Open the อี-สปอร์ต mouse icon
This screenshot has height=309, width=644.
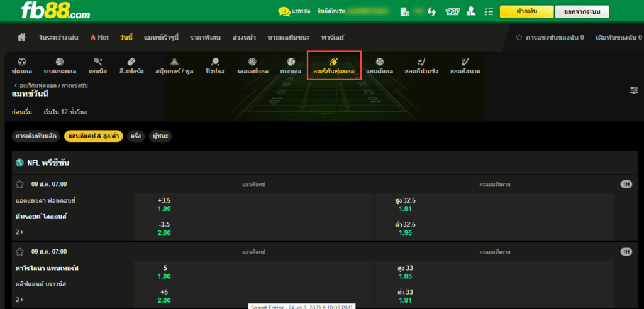131,62
